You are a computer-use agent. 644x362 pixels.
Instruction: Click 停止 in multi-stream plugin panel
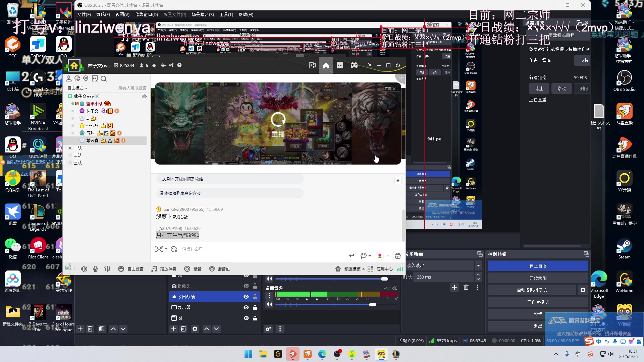pos(539,88)
